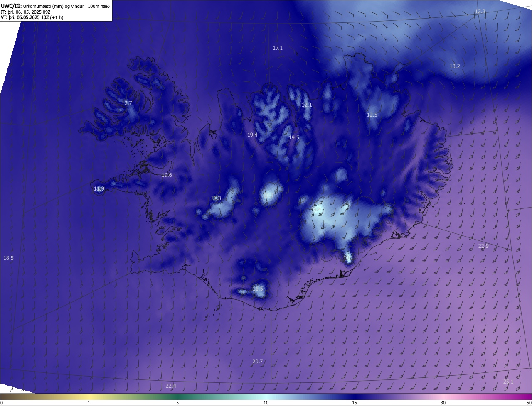
Task: Click the VT: þri. 06.05.2025 10Z (+1 h) line
Action: coord(32,17)
